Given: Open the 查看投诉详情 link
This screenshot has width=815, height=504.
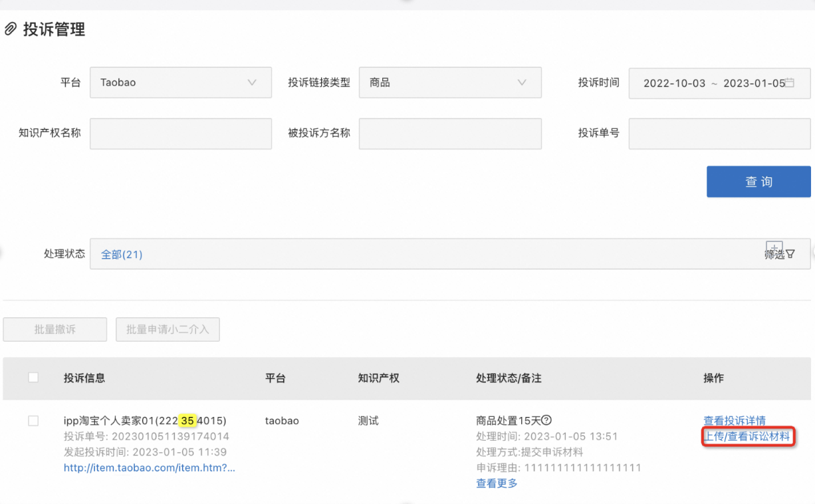Looking at the screenshot, I should 735,420.
